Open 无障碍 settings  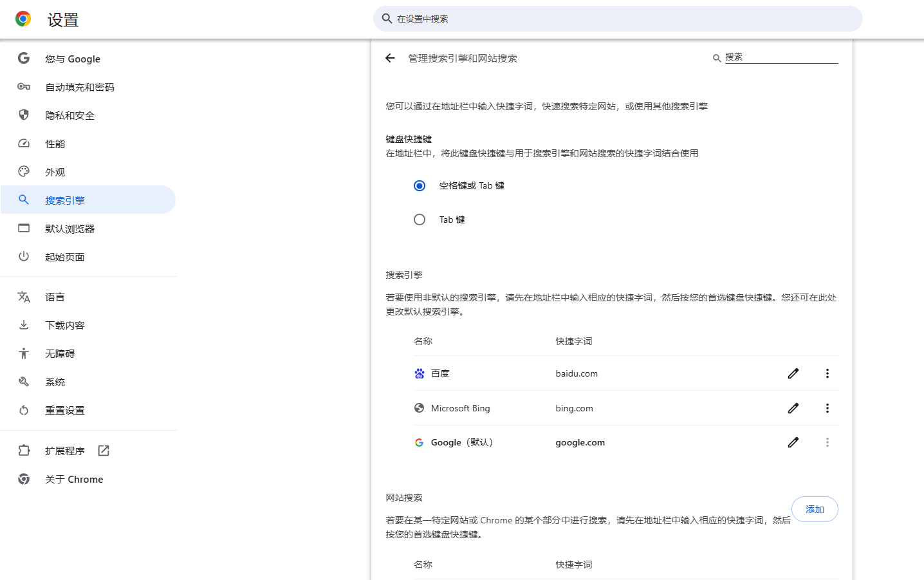point(88,353)
